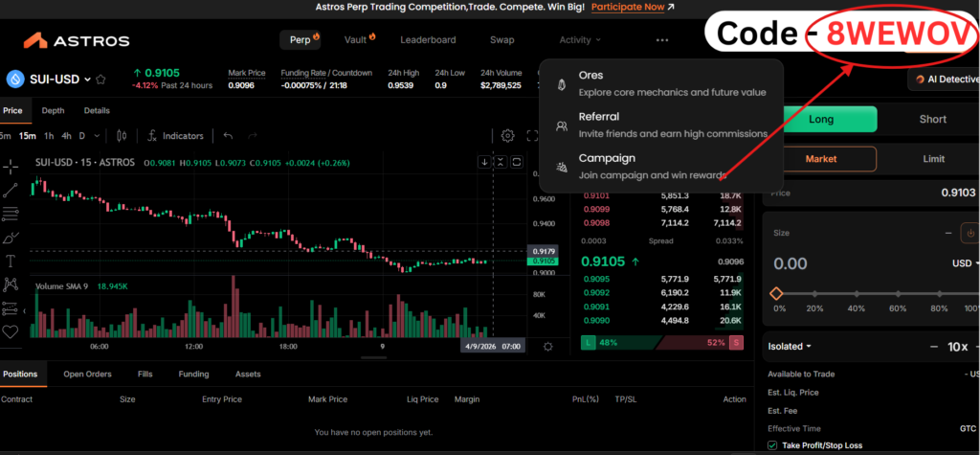980x455 pixels.
Task: Click the down-arrow pane button on chart
Action: (484, 162)
